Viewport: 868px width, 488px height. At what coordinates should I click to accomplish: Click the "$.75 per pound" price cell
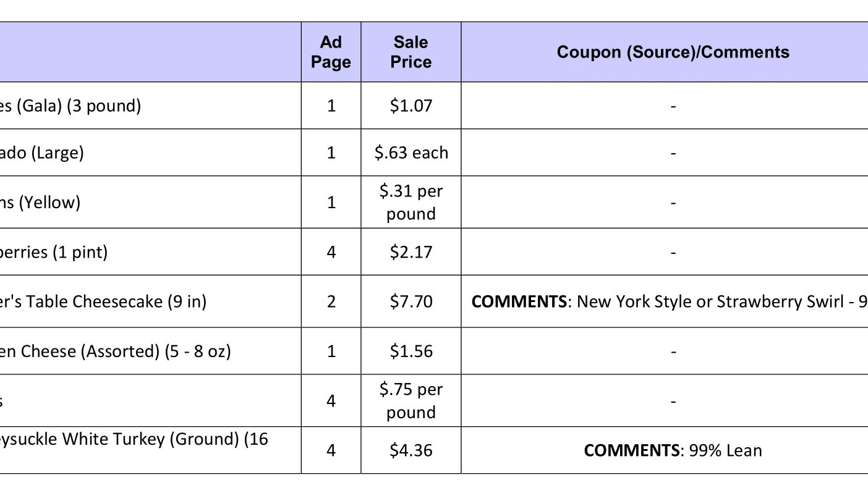coord(411,400)
